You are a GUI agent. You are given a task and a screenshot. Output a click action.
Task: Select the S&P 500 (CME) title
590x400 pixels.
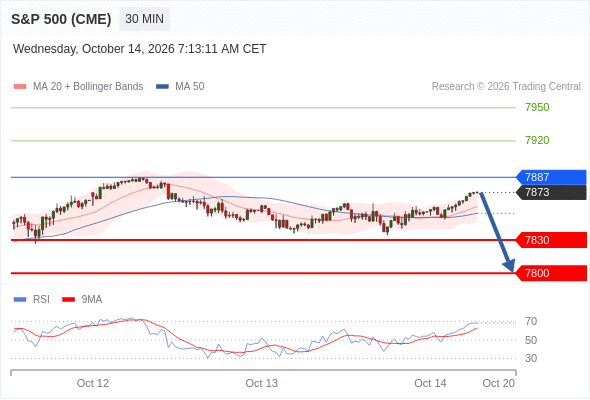61,19
